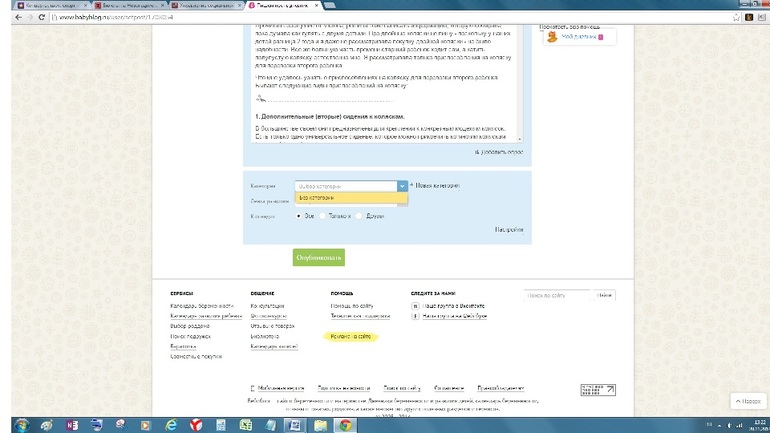This screenshot has height=433, width=770.
Task: Click the 'Найти' search button
Action: (x=605, y=295)
